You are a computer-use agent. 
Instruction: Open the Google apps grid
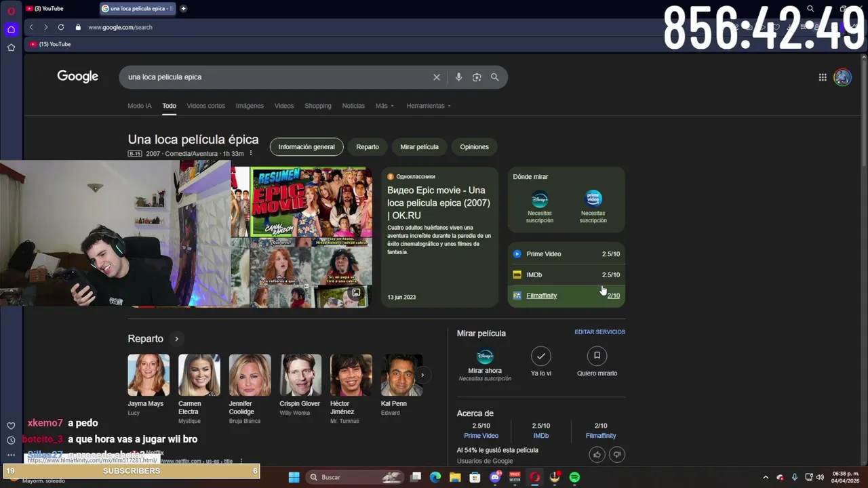click(x=823, y=77)
